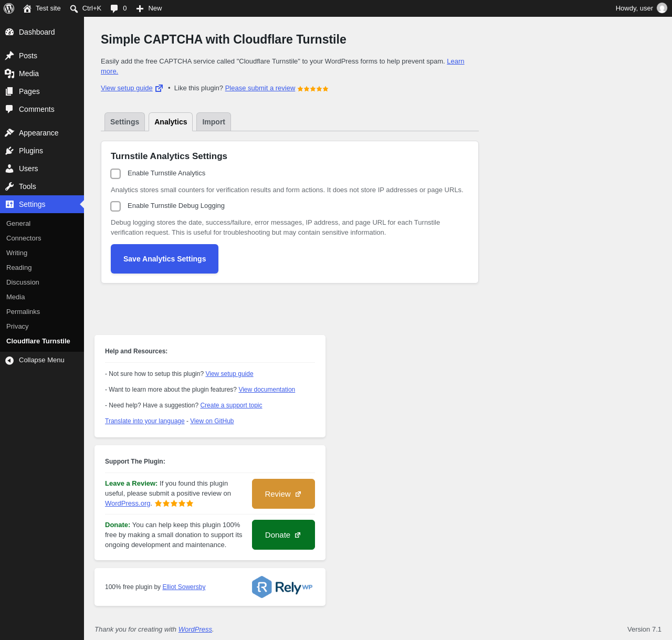
Task: Click the Tools wrench icon
Action: tap(9, 186)
